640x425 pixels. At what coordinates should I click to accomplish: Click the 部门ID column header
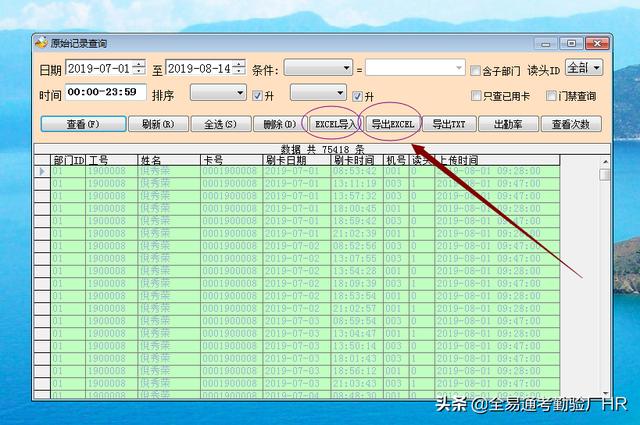[x=68, y=160]
